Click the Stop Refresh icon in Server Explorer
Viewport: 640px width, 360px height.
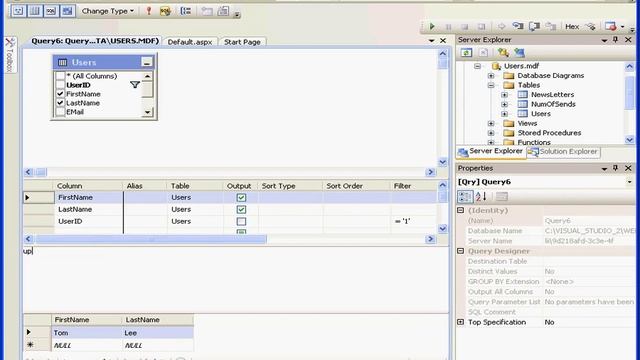483,53
